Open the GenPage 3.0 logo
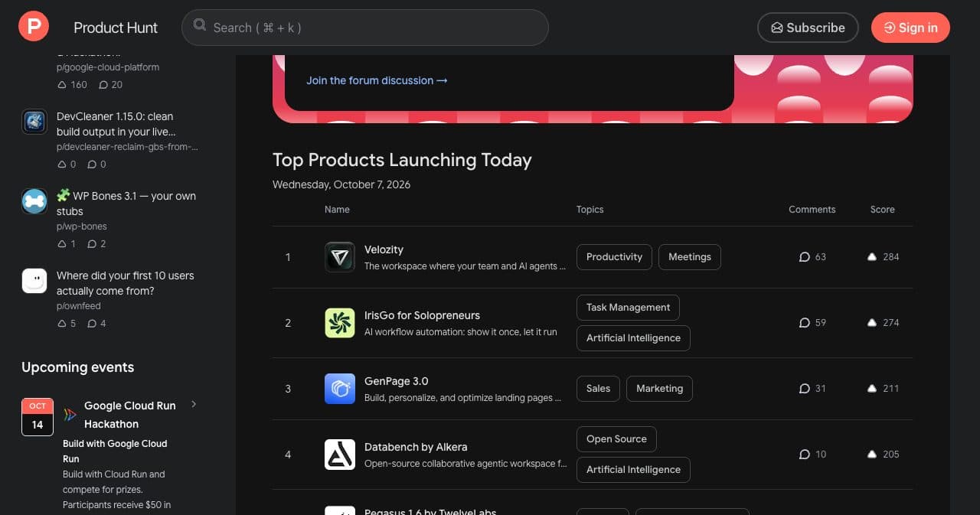The width and height of the screenshot is (980, 515). 340,389
